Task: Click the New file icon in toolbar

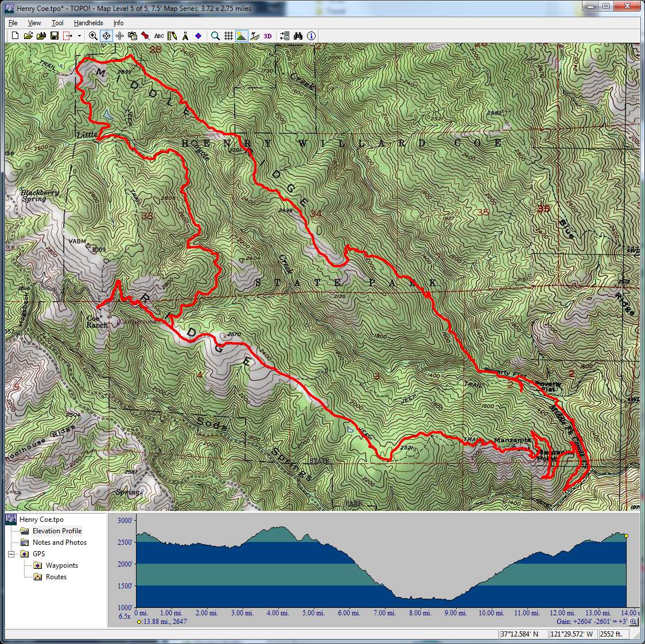Action: coord(15,36)
